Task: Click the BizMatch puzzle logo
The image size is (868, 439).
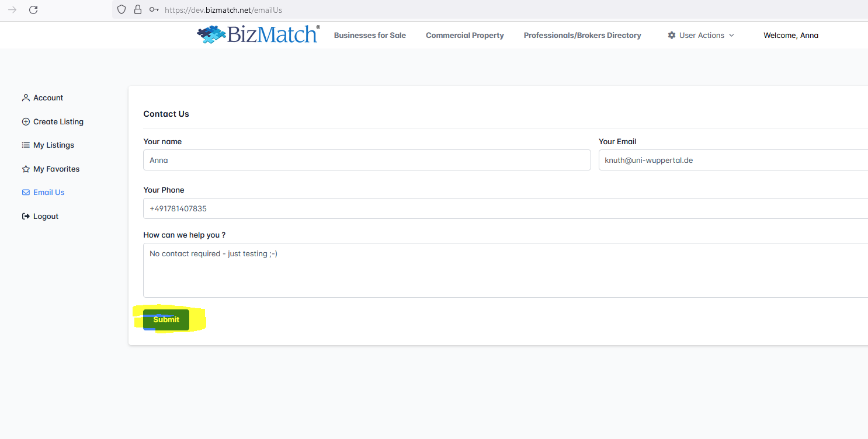Action: pyautogui.click(x=211, y=34)
